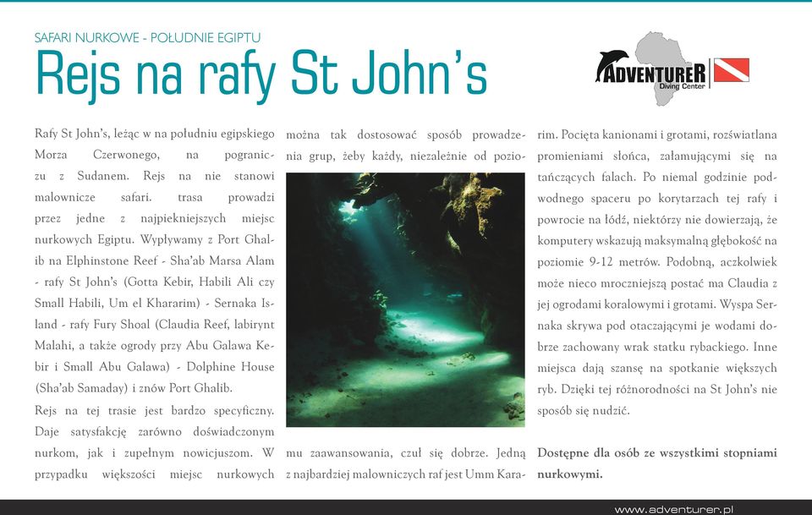Click the line 'bir i Small Abu Galawa) - Dolphine House'
Image resolution: width=812 pixels, height=515 pixels.
pos(154,367)
